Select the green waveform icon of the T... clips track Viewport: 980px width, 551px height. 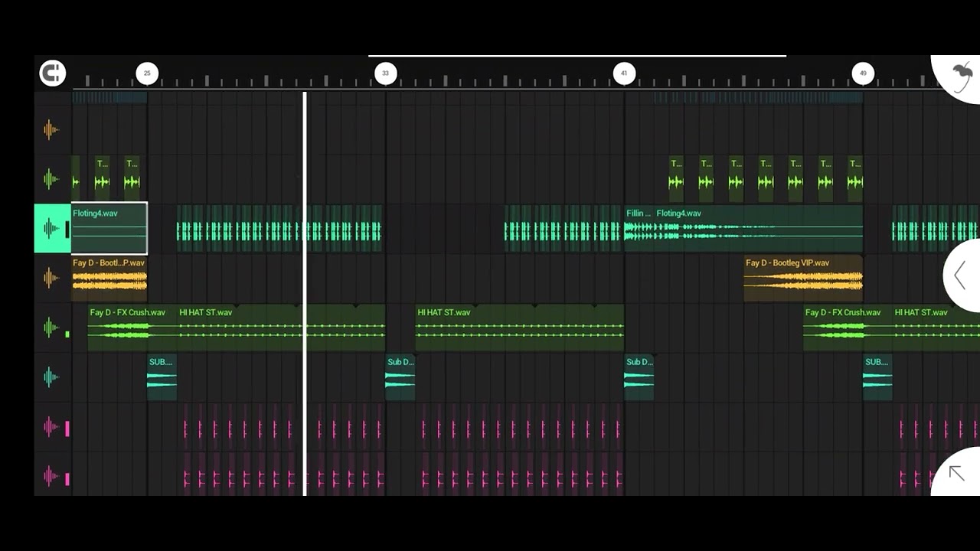click(51, 179)
